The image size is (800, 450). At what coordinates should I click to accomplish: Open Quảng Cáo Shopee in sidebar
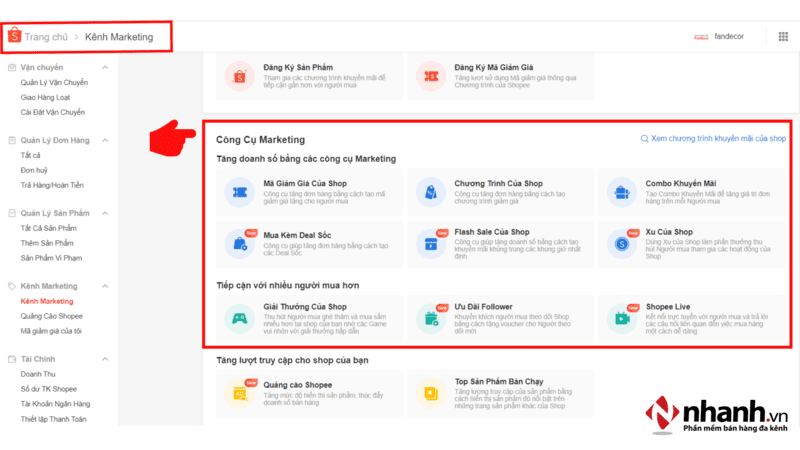(51, 316)
